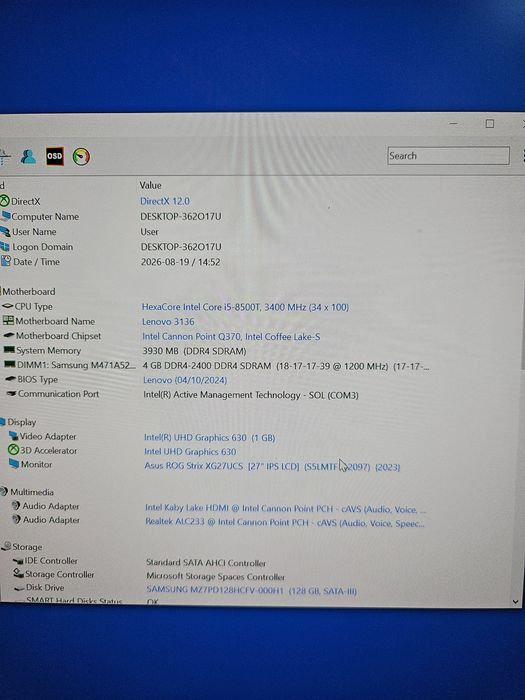525x700 pixels.
Task: Click the Value column header
Action: pyautogui.click(x=150, y=185)
